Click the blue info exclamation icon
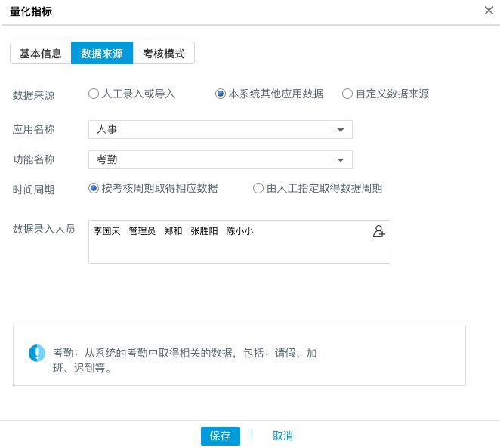 coord(37,353)
